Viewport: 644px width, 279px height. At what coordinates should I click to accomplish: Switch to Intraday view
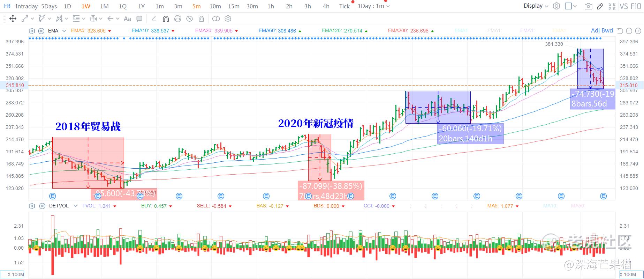point(26,6)
